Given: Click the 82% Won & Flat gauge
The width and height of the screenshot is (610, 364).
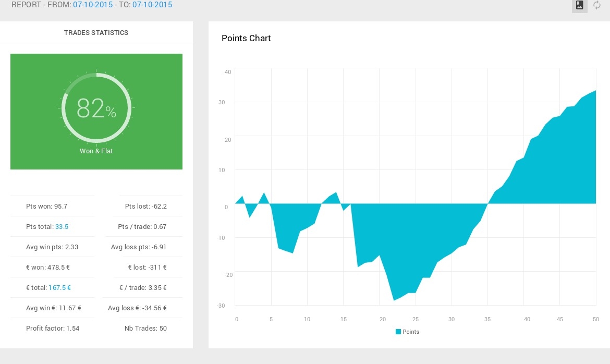Looking at the screenshot, I should pos(96,108).
